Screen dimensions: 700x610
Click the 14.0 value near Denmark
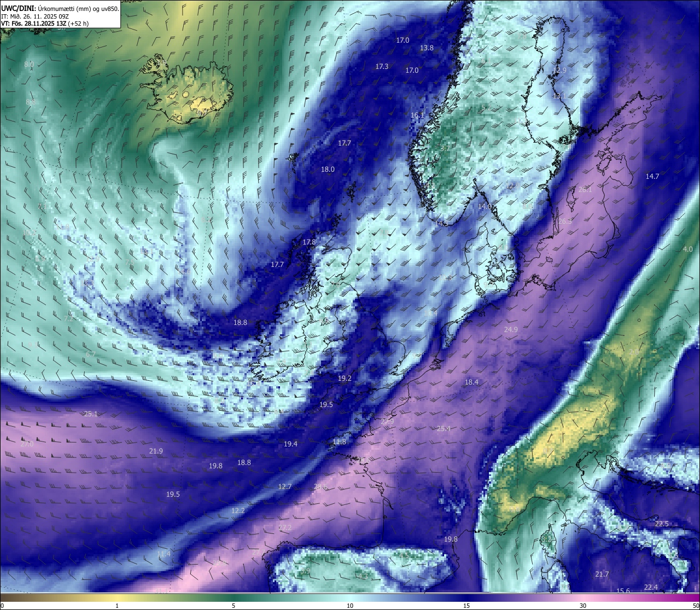click(485, 207)
